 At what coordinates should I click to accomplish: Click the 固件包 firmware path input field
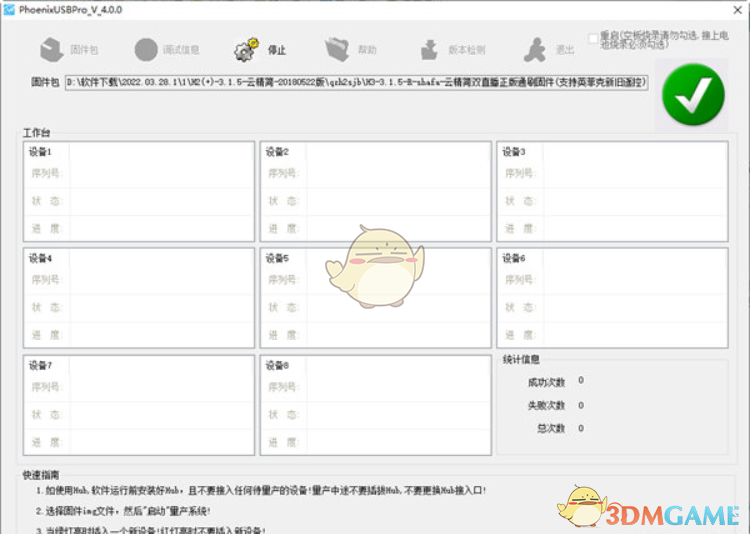(356, 82)
